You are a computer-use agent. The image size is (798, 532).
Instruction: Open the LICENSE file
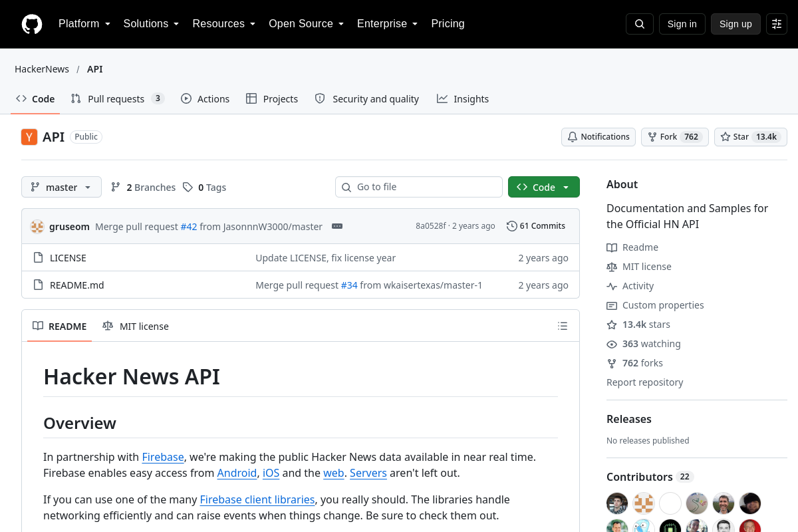[x=68, y=258]
